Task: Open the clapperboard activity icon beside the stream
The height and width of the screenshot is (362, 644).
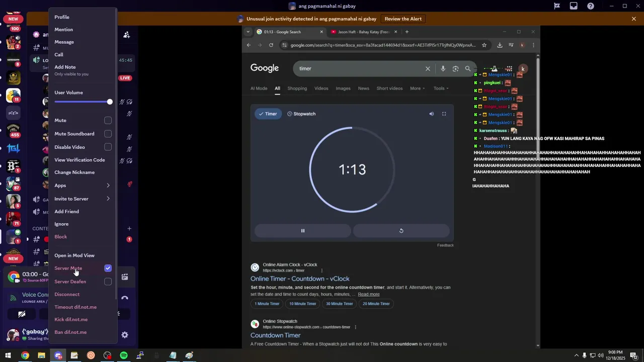Action: coord(125,277)
